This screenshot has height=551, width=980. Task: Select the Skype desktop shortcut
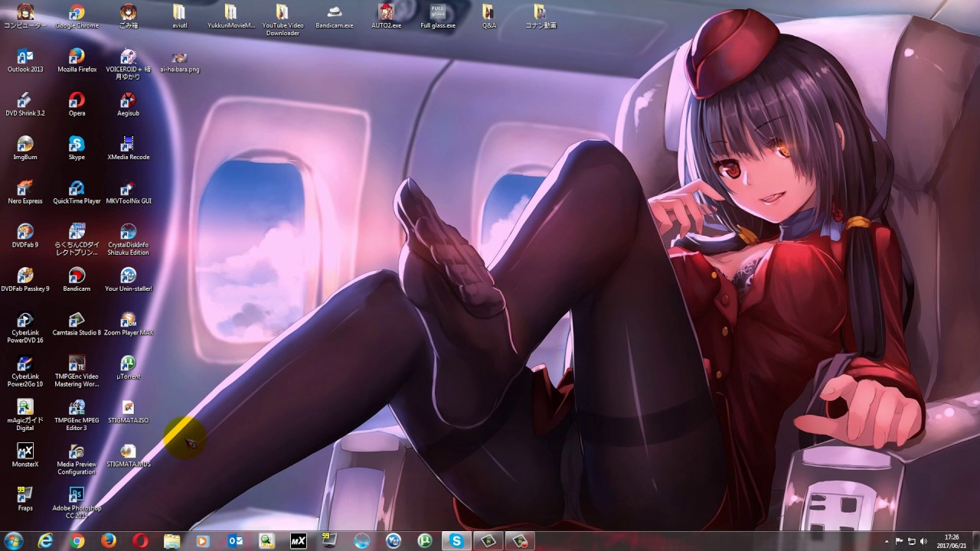click(77, 148)
